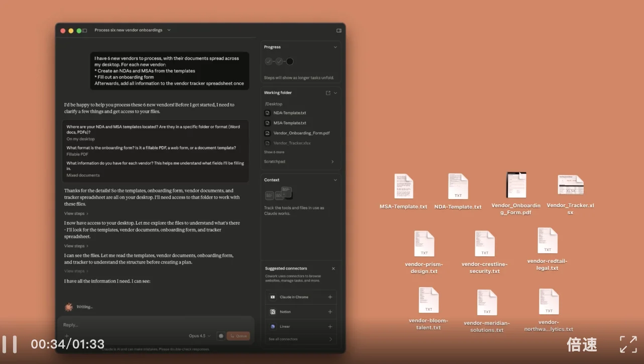Open the conversation title dropdown menu

[x=169, y=30]
